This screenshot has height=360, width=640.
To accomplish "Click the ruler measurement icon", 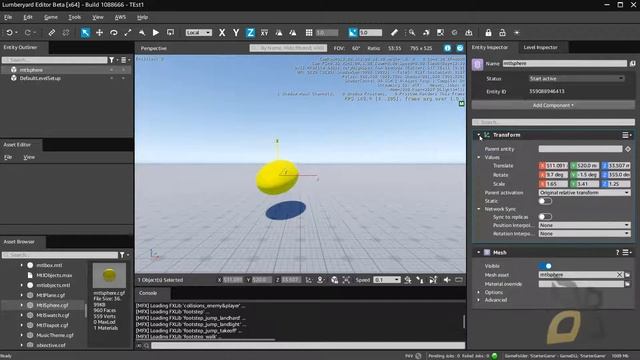I will 394,33.
